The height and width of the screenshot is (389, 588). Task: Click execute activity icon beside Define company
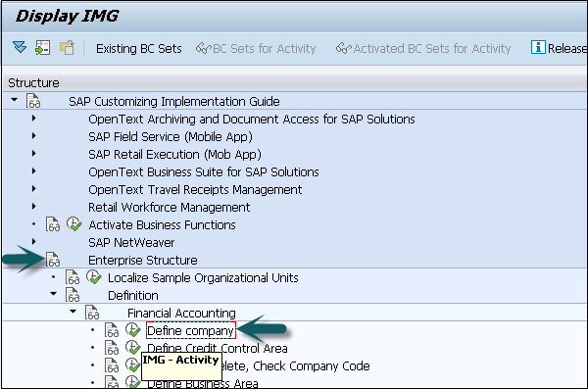(x=132, y=330)
